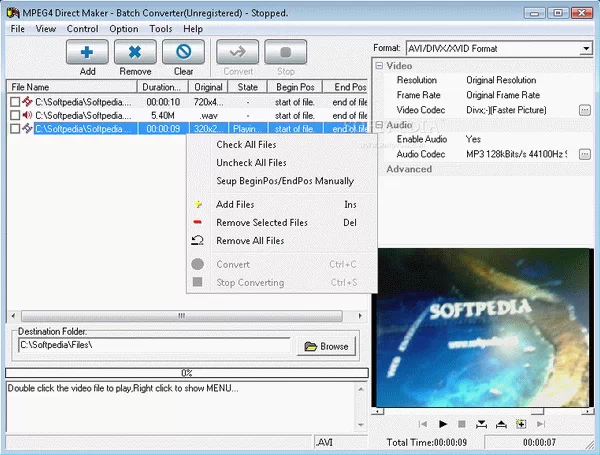Set end position marker icon
Screen dimensions: 600x455
[501, 424]
